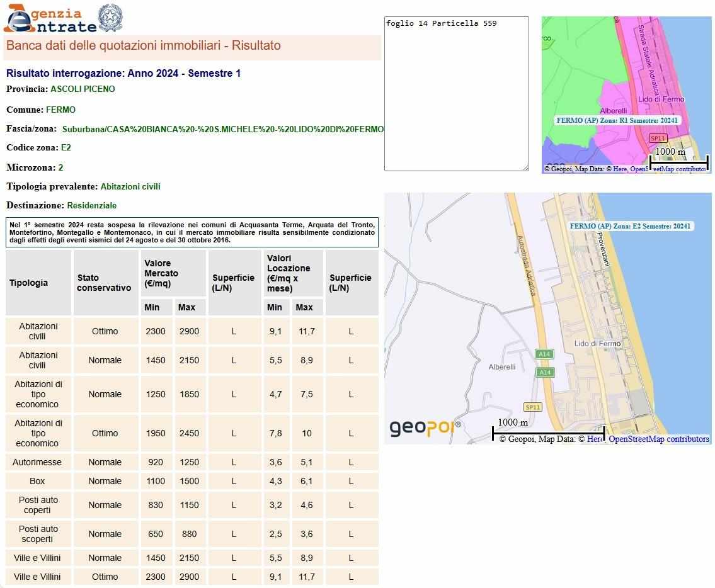Click the Tipologia column header
Viewport: 715px width, 588px height.
[29, 283]
